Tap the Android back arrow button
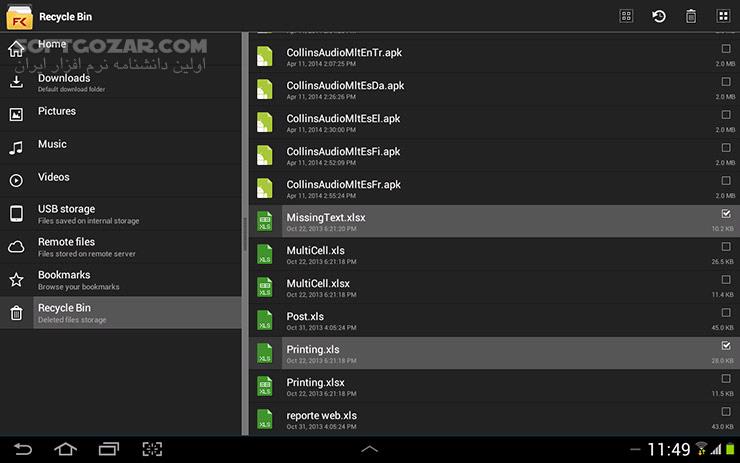 (23, 449)
